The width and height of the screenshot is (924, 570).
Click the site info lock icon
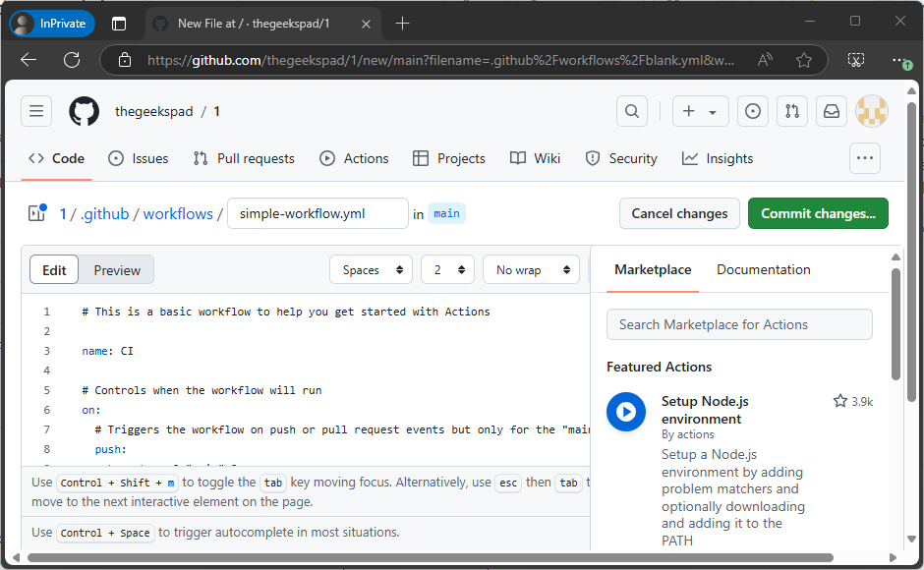(x=124, y=60)
